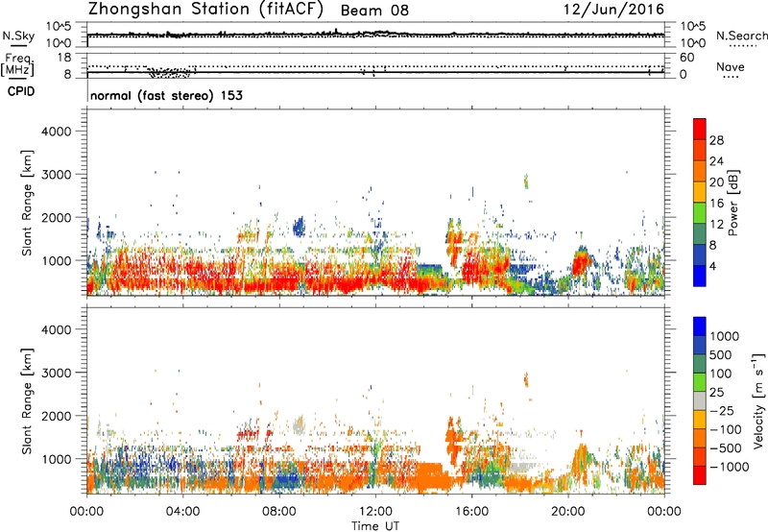Click the '-1000' tick on Velocity colorbar

tap(729, 467)
